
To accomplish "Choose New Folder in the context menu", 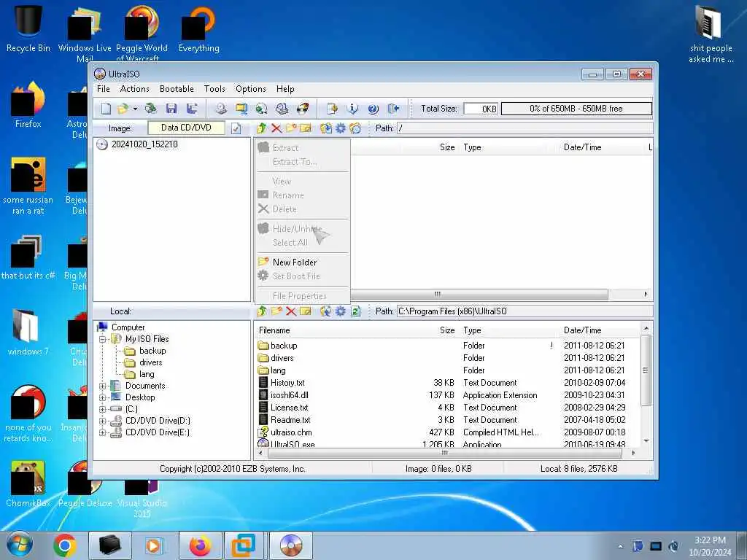I will click(303, 262).
